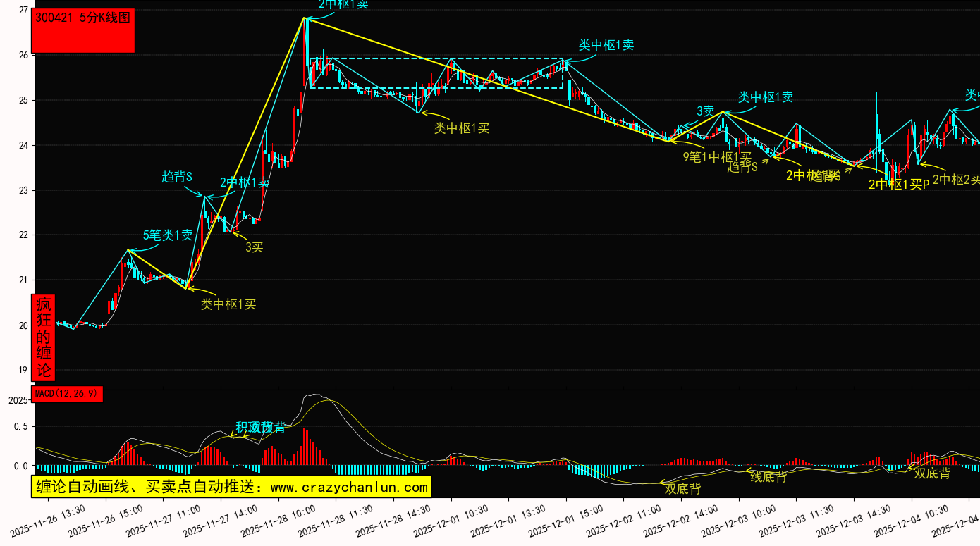Click the 类中枢1买 label under dashed box
The height and width of the screenshot is (546, 980).
tap(461, 128)
